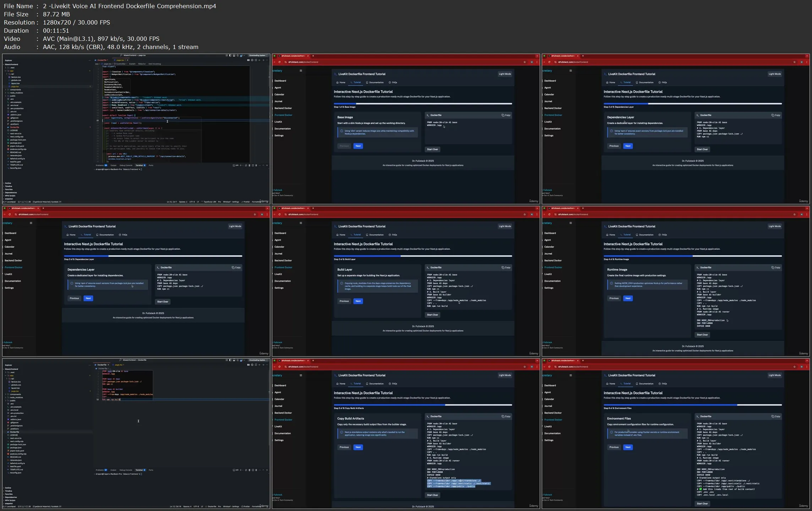Close the browser tab in Step 5 frame
This screenshot has width=812, height=511.
click(x=308, y=360)
